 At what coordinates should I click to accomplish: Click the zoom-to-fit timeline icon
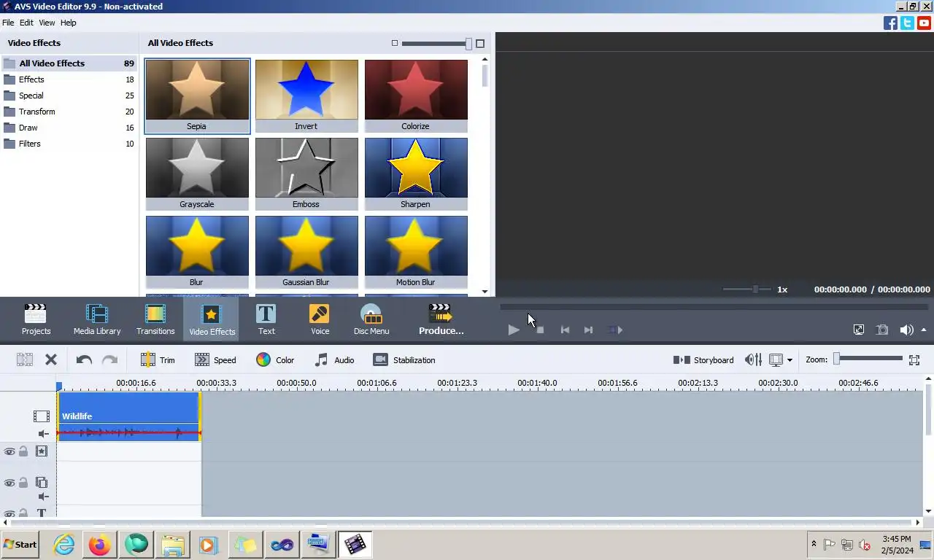pyautogui.click(x=914, y=359)
